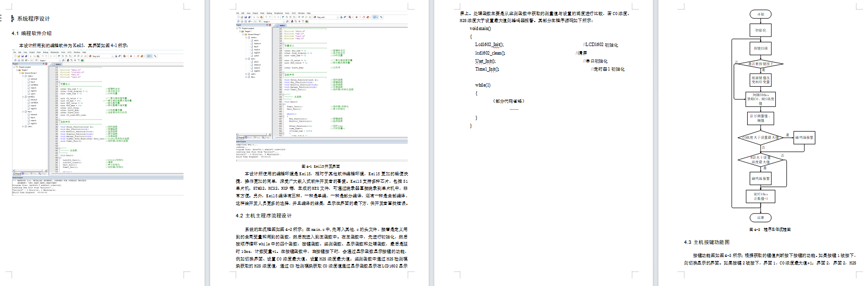Click the 按键扫描 flowchart box
This screenshot has height=286, width=868.
coord(761,49)
